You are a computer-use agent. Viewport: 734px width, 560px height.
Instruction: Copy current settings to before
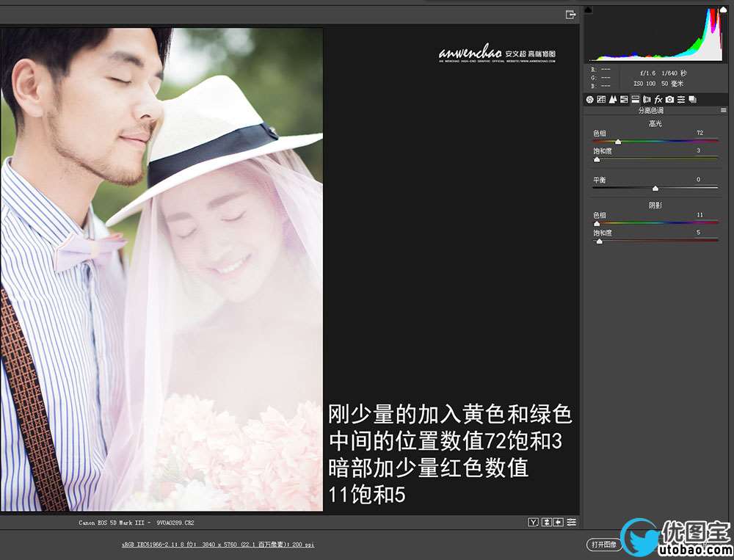click(x=559, y=522)
